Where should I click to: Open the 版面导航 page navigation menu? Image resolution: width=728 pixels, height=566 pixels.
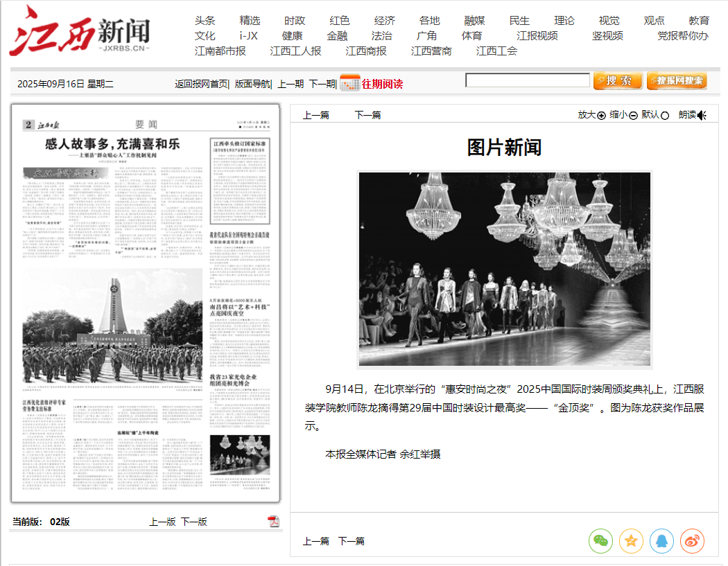(252, 84)
